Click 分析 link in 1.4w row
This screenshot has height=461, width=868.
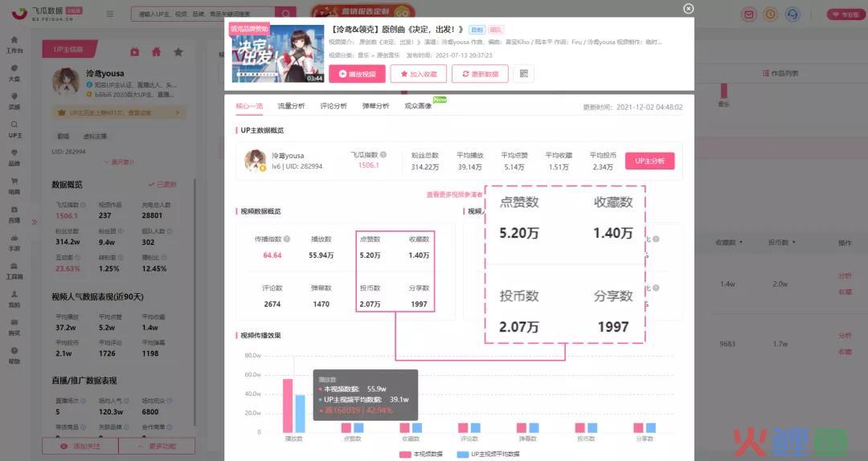[845, 275]
